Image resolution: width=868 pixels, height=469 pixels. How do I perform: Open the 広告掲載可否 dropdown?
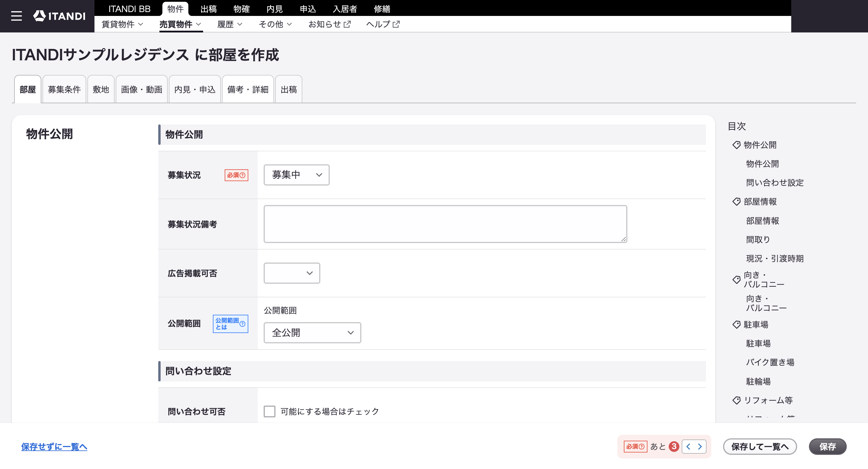point(292,273)
